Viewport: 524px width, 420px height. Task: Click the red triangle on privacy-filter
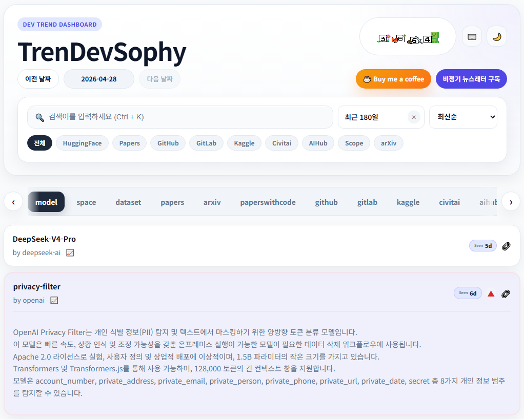click(x=491, y=294)
